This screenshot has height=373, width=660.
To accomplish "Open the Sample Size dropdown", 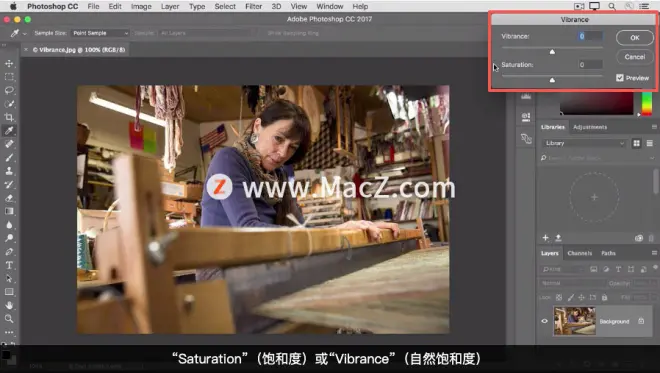I will pos(100,33).
